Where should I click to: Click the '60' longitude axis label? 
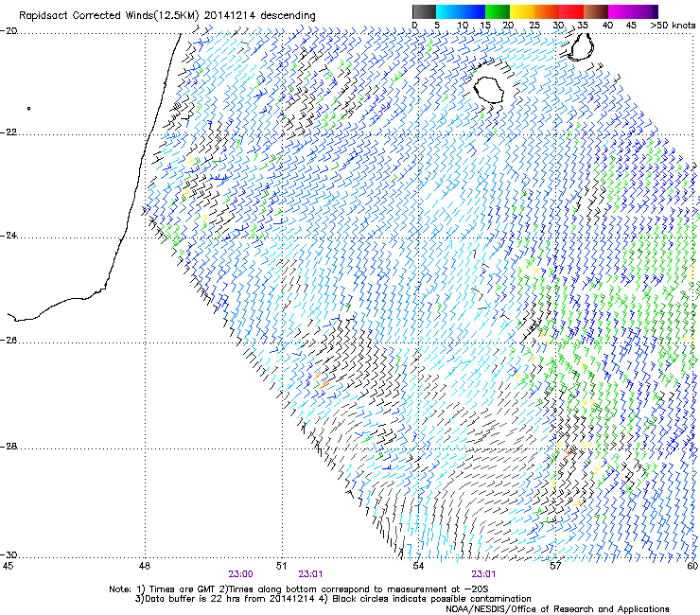click(692, 567)
